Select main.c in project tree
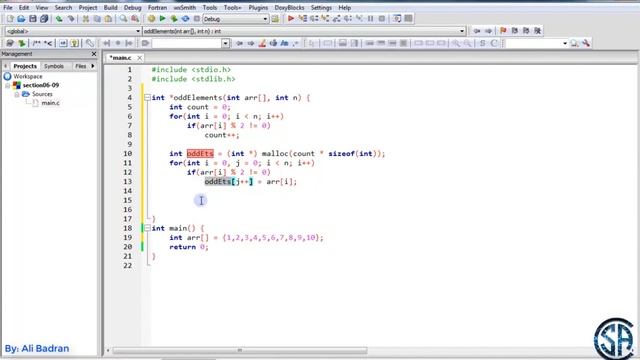 click(x=50, y=103)
